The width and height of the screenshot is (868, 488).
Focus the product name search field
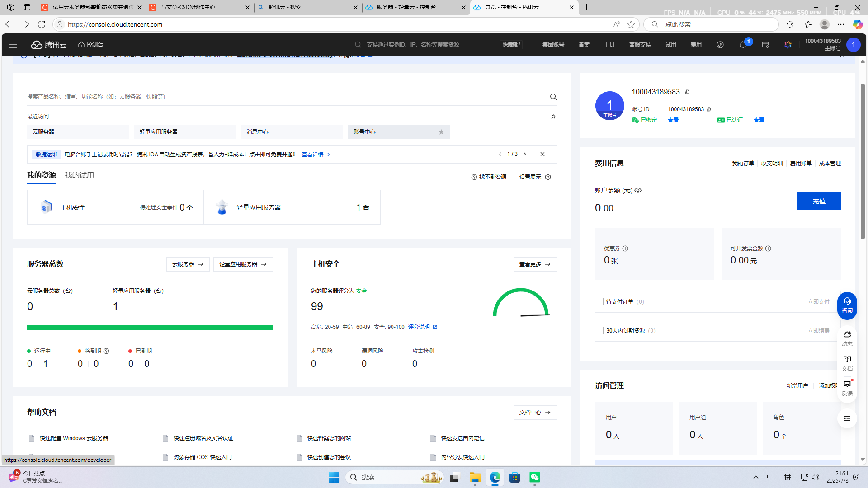[287, 97]
